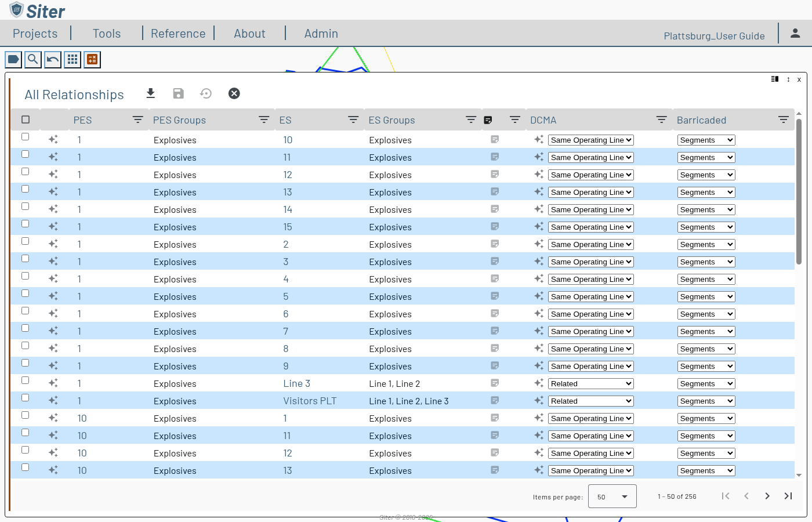Filter the Barricaded column
The width and height of the screenshot is (812, 522).
(x=784, y=119)
